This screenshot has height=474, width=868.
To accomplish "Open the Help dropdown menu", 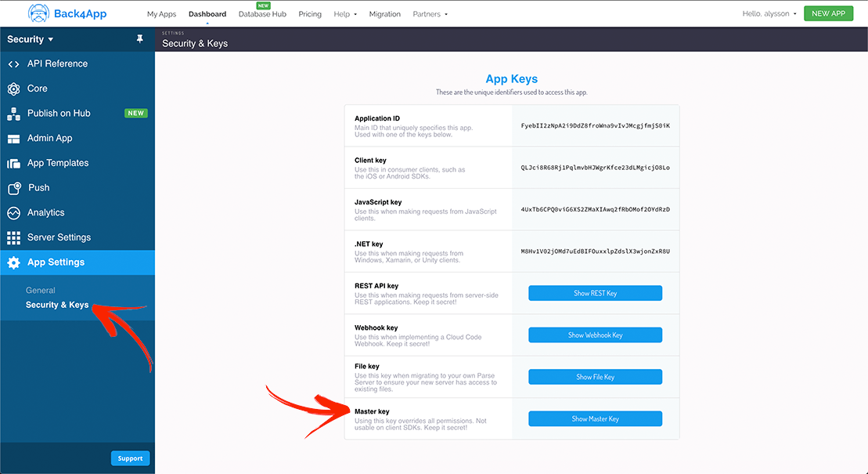I will [x=345, y=14].
